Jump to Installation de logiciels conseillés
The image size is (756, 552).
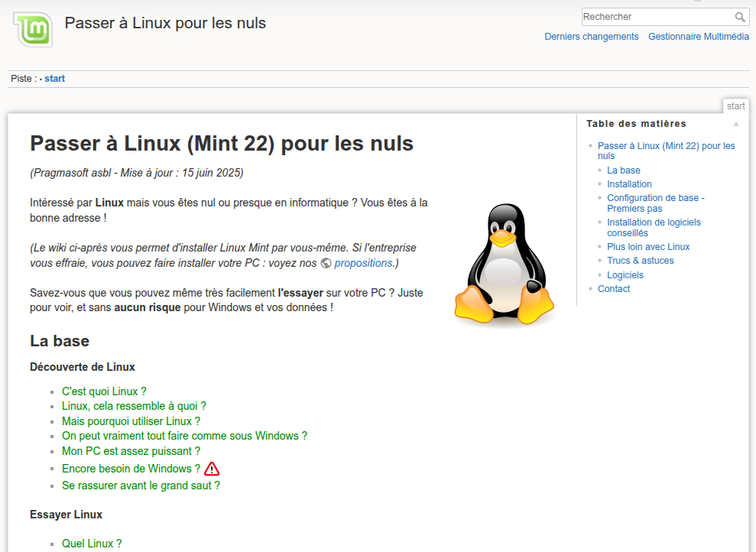tap(654, 228)
